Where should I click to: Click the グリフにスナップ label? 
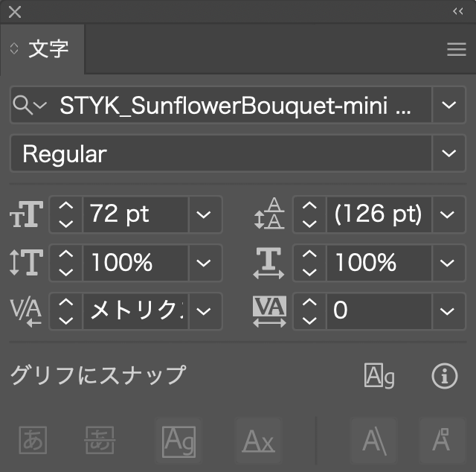(x=98, y=375)
